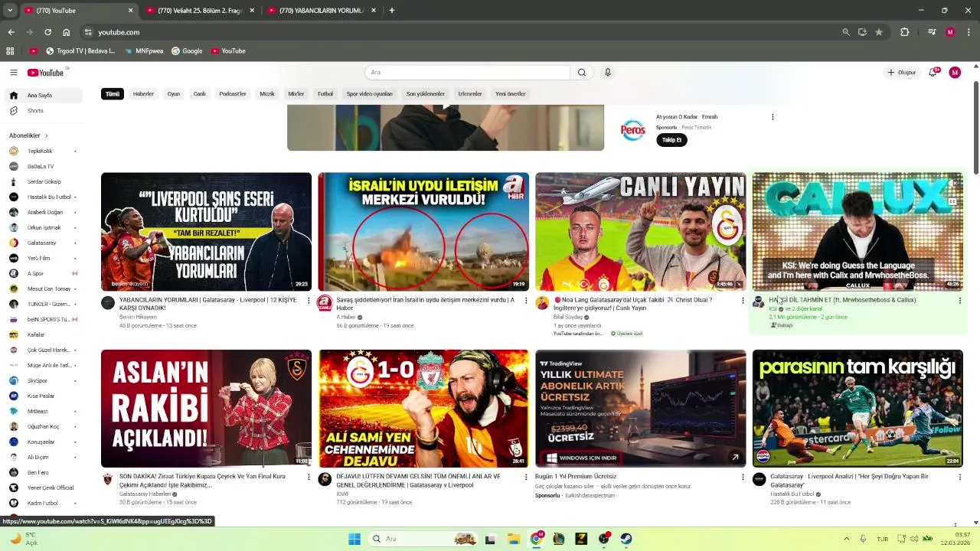Viewport: 980px width, 551px height.
Task: Select the Son yüklenenler filter chip
Action: point(425,94)
